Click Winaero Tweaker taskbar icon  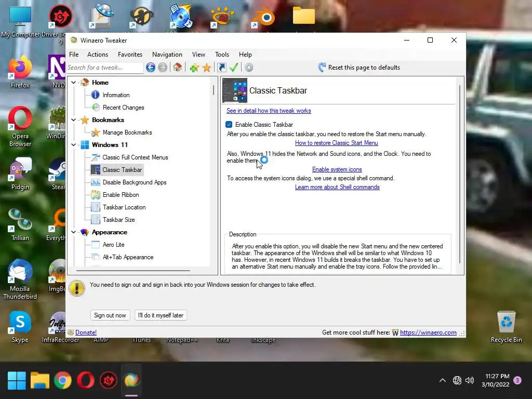(131, 380)
